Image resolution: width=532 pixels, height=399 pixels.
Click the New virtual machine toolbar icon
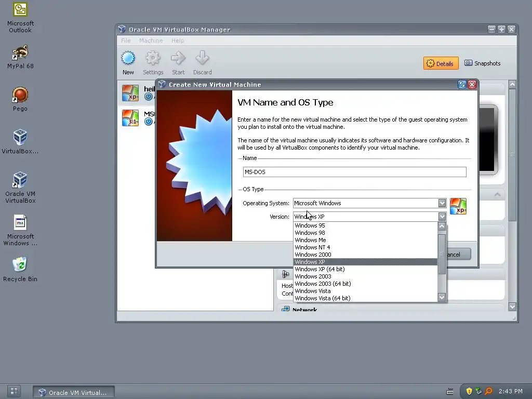click(128, 63)
